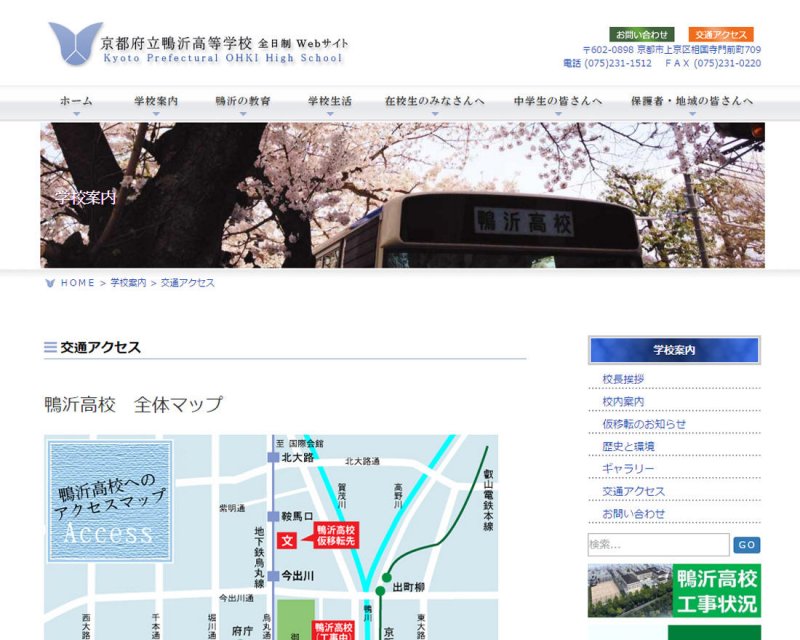Open the お問い合わせ green header button

point(641,34)
